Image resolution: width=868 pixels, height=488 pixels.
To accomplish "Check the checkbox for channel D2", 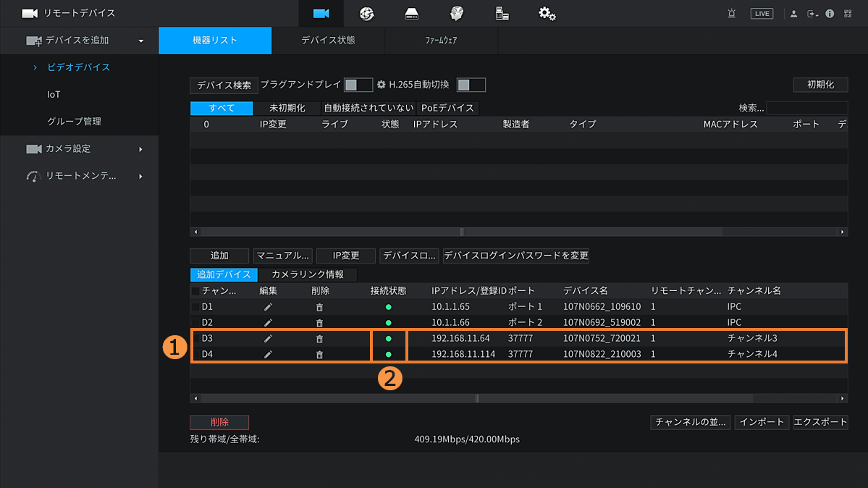I will (195, 323).
